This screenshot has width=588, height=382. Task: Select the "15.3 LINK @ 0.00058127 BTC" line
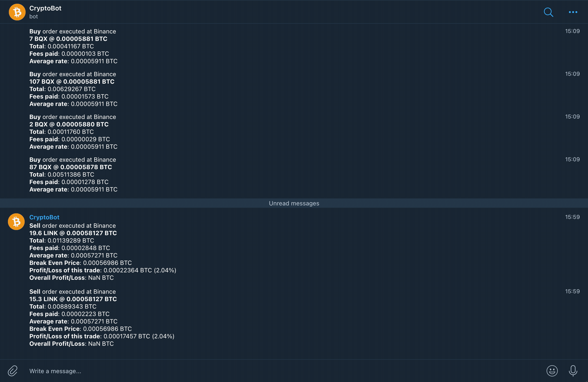click(x=73, y=299)
